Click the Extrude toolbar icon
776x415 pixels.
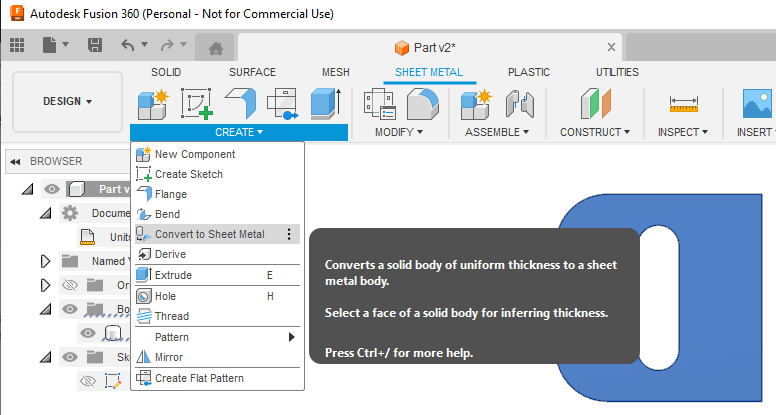pyautogui.click(x=326, y=104)
